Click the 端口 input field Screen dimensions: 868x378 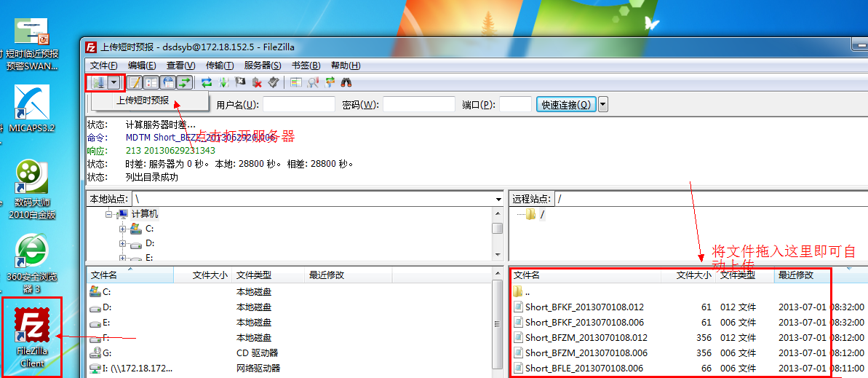tap(515, 104)
